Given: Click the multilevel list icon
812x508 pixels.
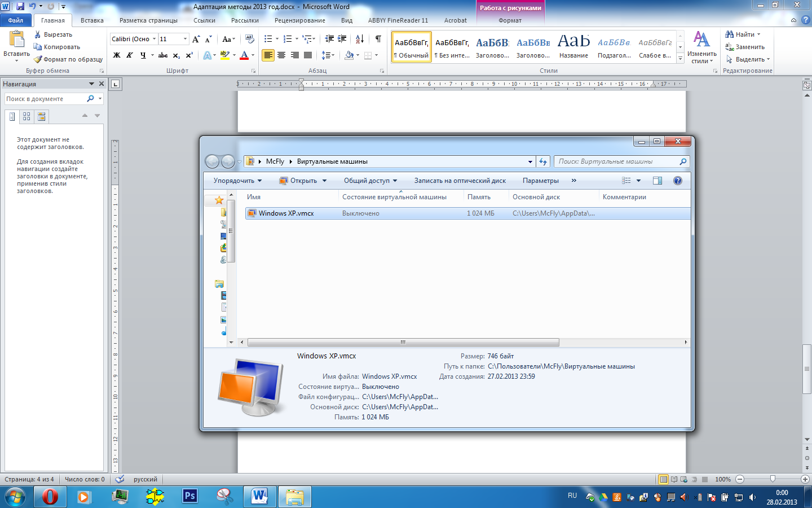Looking at the screenshot, I should (x=307, y=39).
